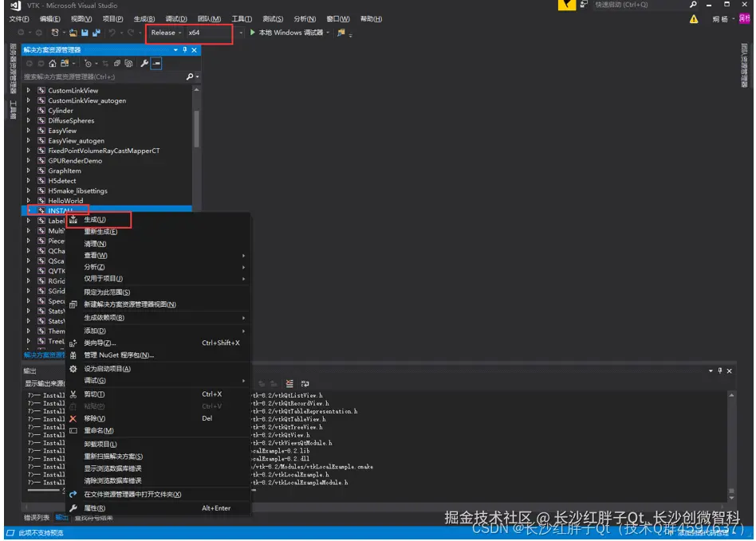Click the yellow warning notification icon
The image size is (756, 541).
pos(694,19)
